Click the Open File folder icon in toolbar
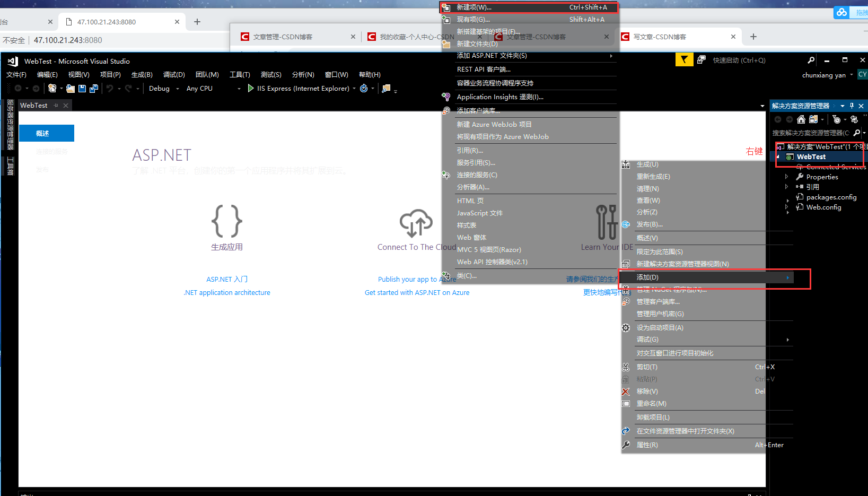The width and height of the screenshot is (868, 496). click(x=70, y=88)
